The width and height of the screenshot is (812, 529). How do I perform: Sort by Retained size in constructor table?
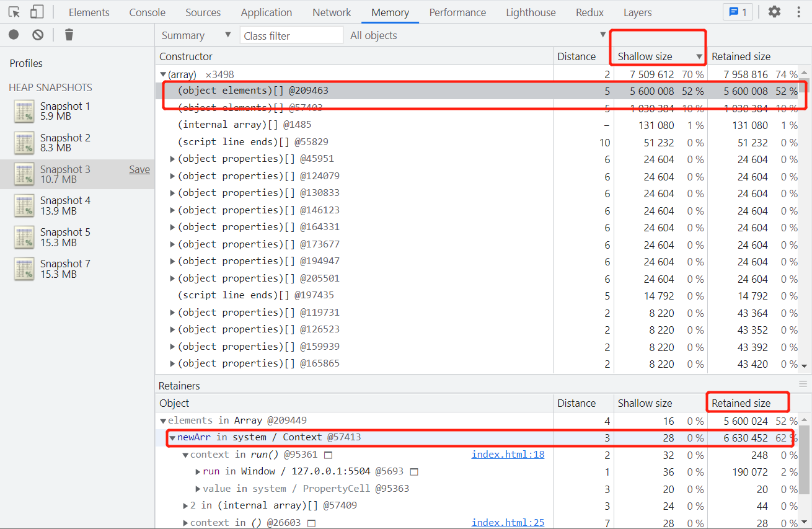(752, 56)
